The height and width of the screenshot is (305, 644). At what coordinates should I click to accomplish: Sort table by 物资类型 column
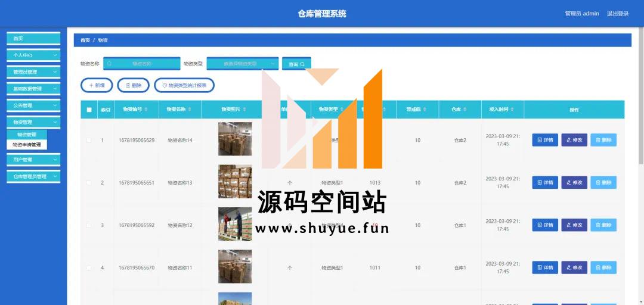tap(342, 109)
